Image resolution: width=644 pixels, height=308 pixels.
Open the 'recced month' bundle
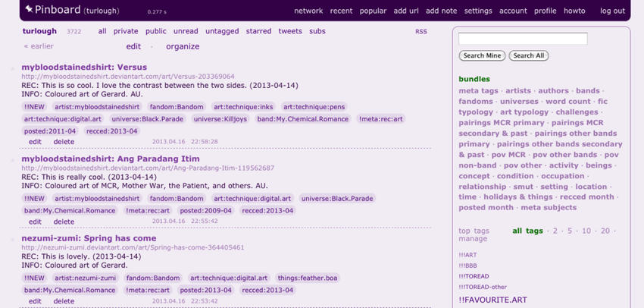(x=587, y=197)
